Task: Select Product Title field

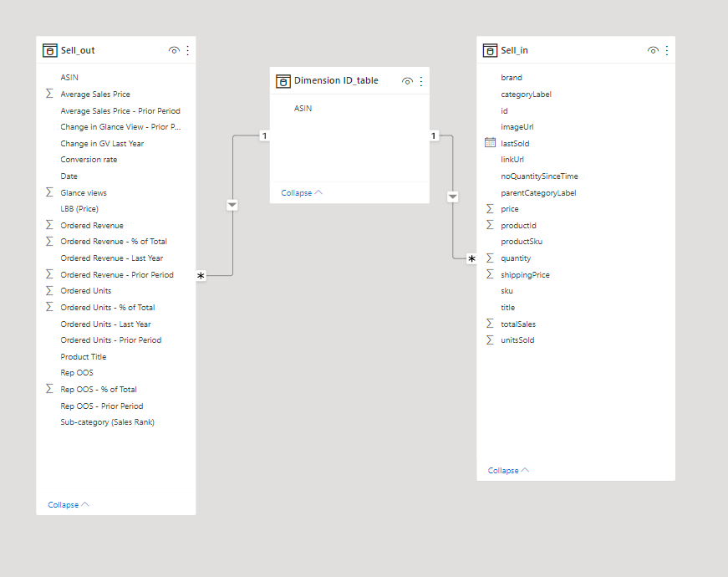Action: point(83,356)
